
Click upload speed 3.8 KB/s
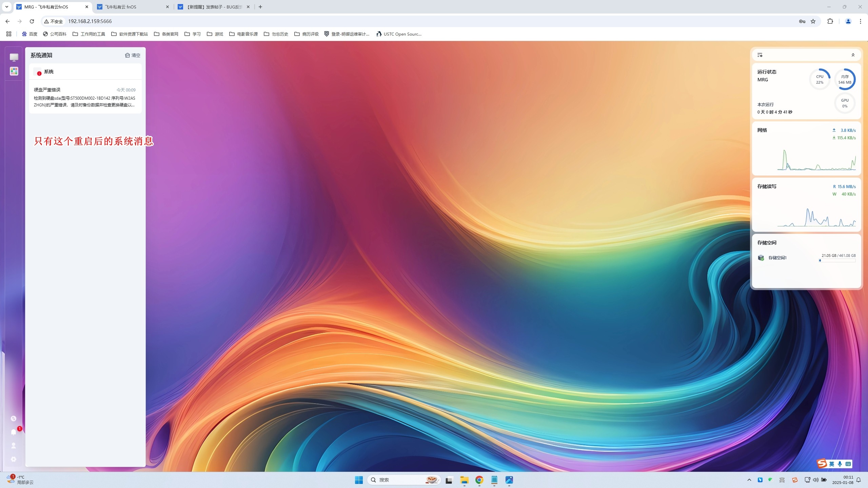pos(844,130)
